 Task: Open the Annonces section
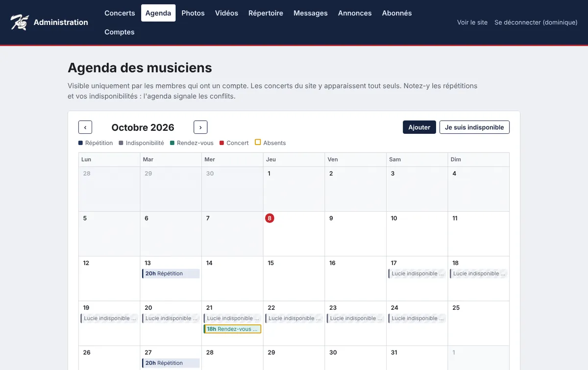355,13
